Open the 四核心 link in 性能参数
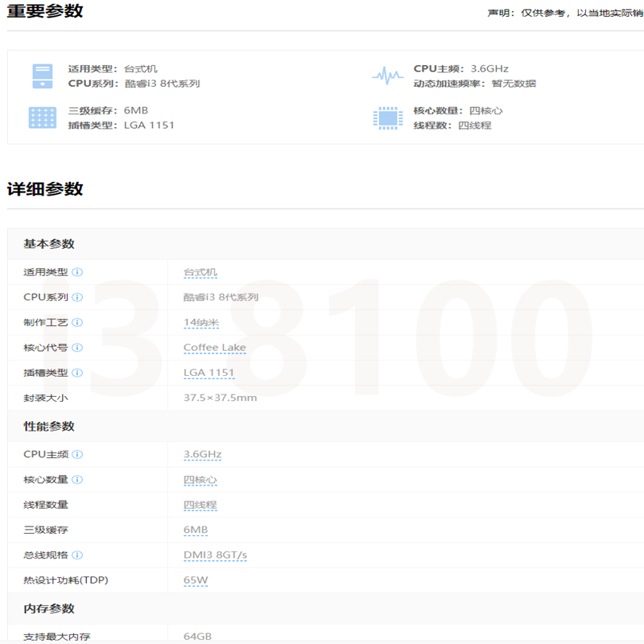 (x=200, y=480)
